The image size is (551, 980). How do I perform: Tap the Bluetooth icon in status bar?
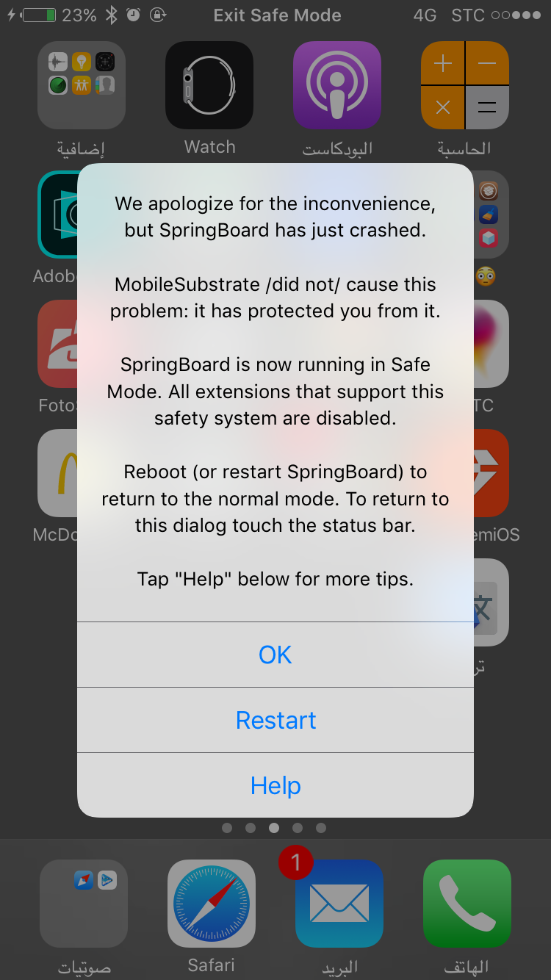[x=111, y=15]
